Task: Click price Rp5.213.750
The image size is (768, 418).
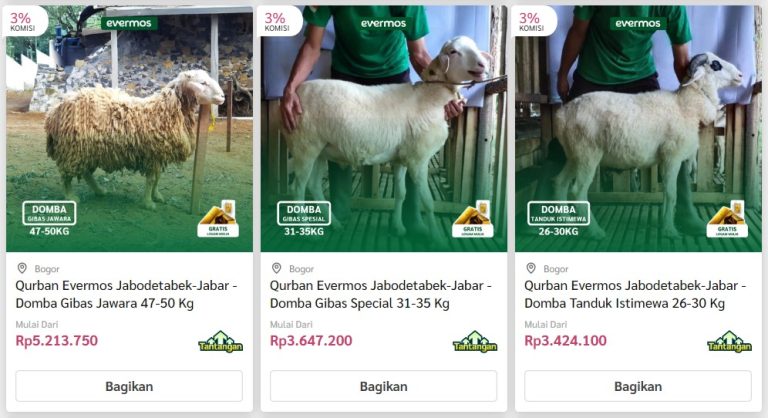Action: pyautogui.click(x=57, y=341)
